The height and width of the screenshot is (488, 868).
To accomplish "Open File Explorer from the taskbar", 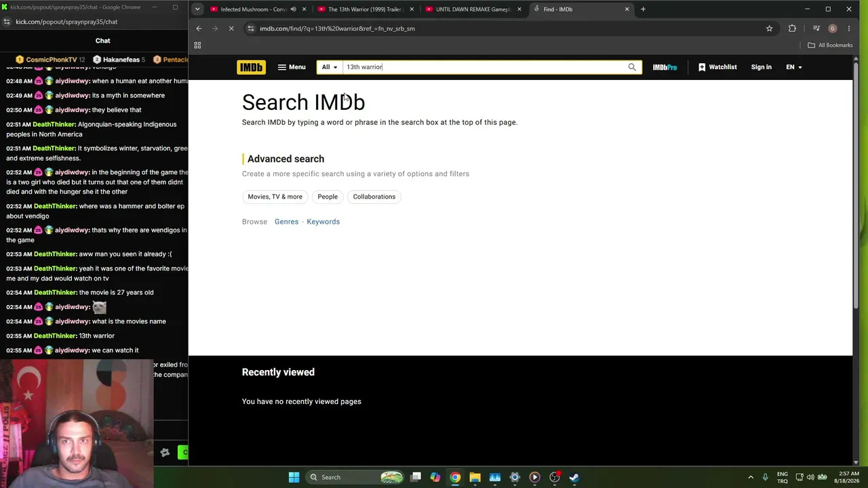I will pyautogui.click(x=475, y=477).
